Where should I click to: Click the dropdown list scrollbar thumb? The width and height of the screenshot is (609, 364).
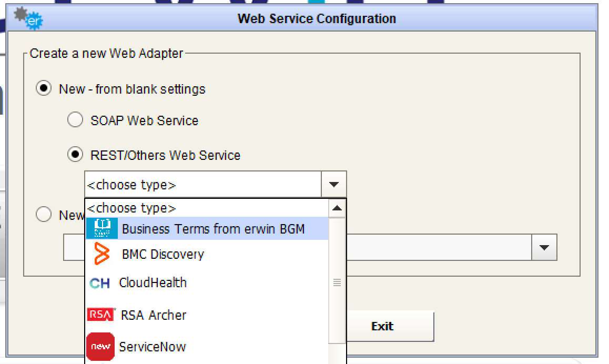(337, 283)
